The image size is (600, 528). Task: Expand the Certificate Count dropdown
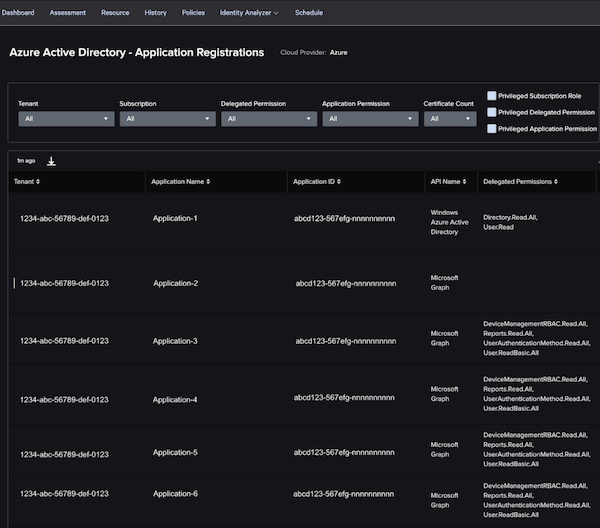pos(449,118)
